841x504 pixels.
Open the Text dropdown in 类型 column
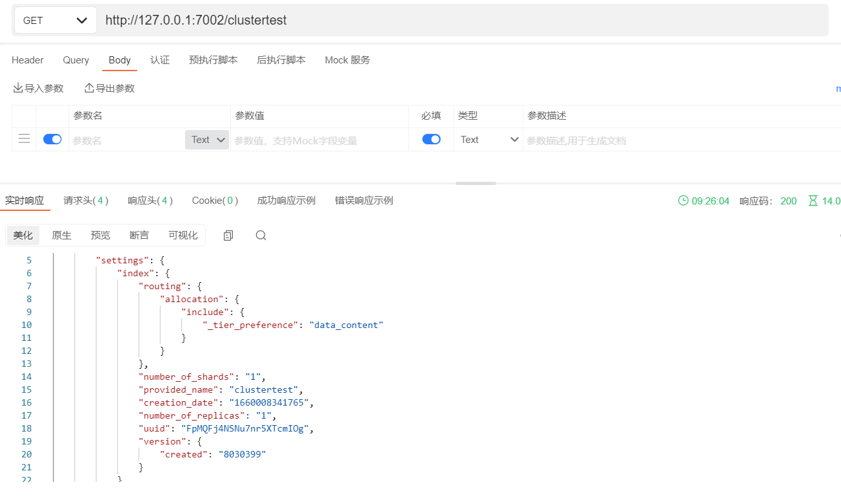coord(489,140)
